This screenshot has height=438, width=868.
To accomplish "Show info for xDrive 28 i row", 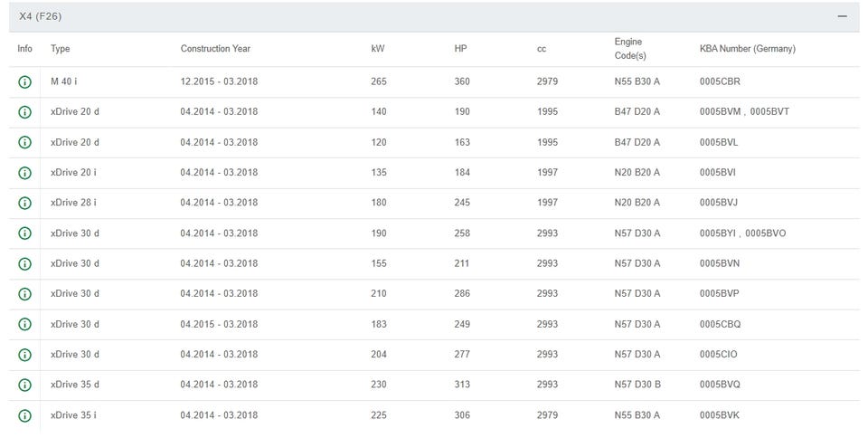I will pos(25,204).
